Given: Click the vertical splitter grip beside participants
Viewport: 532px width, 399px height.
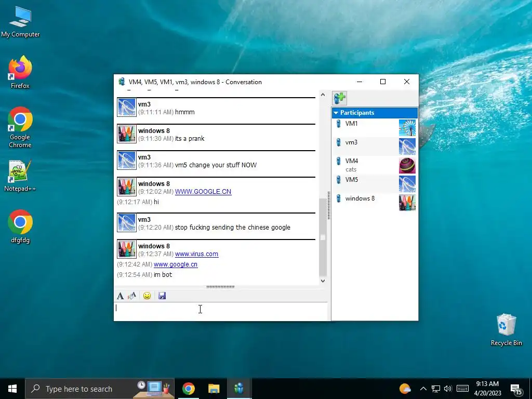Looking at the screenshot, I should (329, 206).
